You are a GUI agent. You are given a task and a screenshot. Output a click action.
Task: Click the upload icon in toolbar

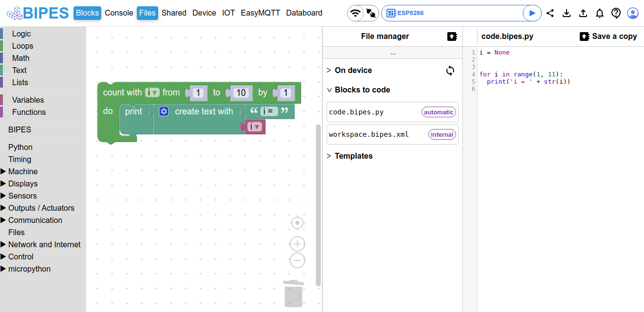coord(583,13)
